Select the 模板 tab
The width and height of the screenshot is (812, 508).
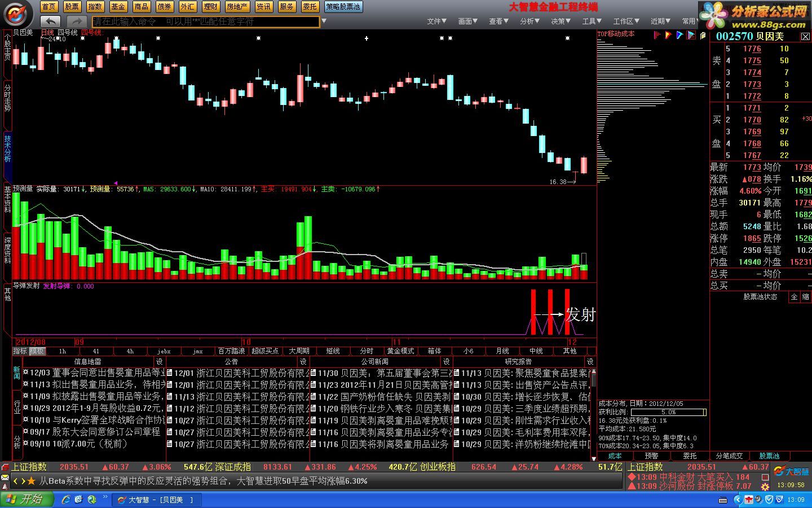click(x=37, y=351)
